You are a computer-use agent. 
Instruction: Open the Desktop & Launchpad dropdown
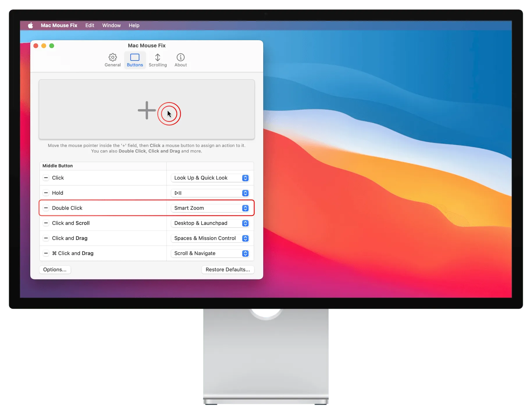(x=210, y=223)
